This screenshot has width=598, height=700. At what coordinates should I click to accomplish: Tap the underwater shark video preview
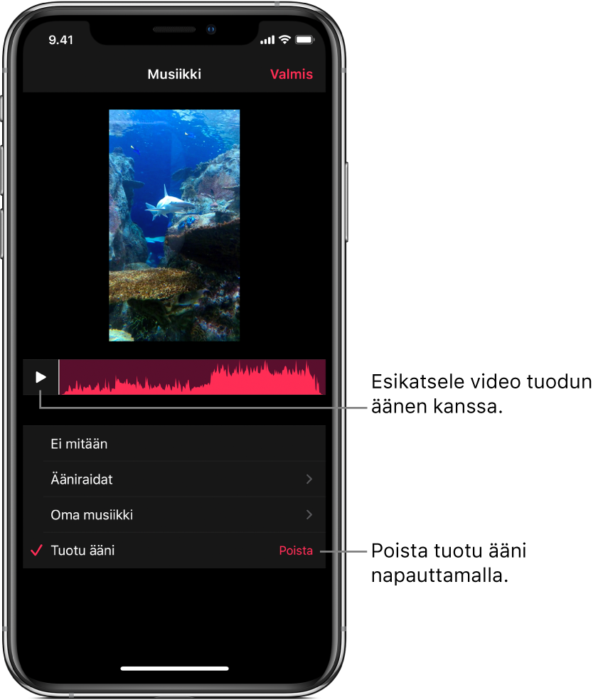pyautogui.click(x=174, y=226)
